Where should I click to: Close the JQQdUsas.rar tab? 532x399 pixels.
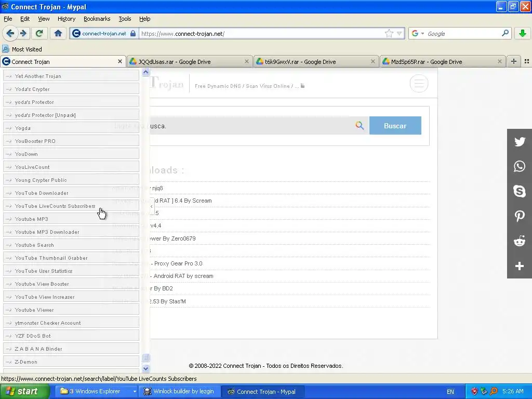[247, 61]
